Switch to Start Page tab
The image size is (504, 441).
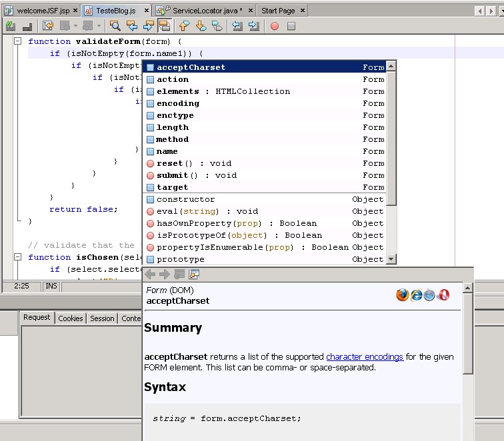278,11
